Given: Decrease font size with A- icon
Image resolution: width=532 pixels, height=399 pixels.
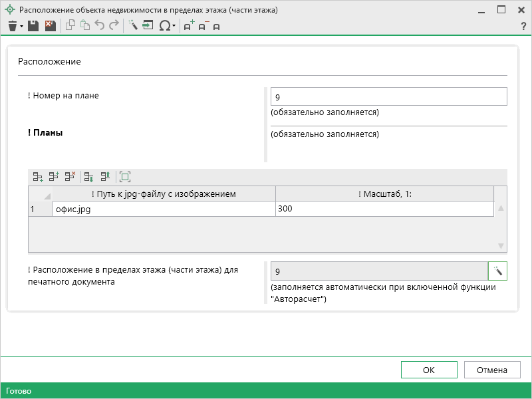Looking at the screenshot, I should click(x=203, y=26).
